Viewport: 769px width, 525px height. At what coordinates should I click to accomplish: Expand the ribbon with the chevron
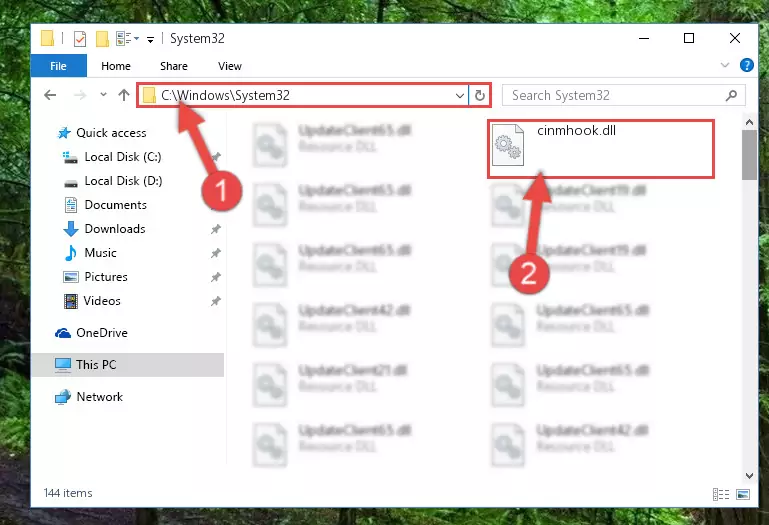coord(725,65)
